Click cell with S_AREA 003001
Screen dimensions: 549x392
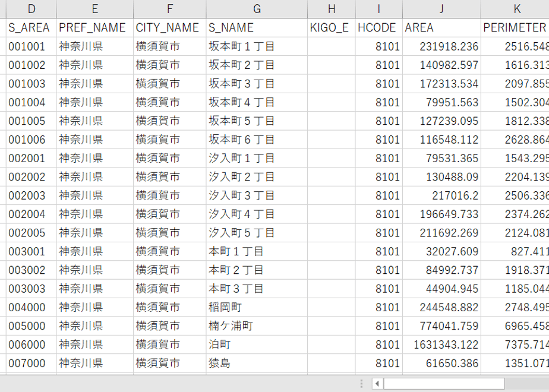(x=31, y=251)
